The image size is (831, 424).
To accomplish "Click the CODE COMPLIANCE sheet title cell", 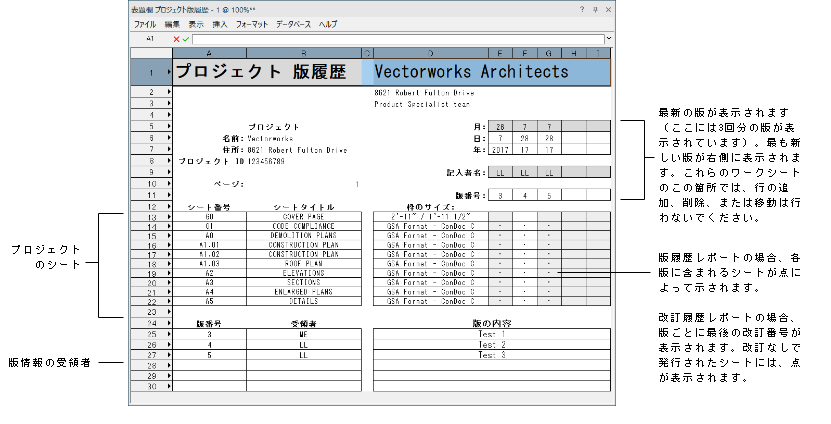I will click(x=304, y=226).
